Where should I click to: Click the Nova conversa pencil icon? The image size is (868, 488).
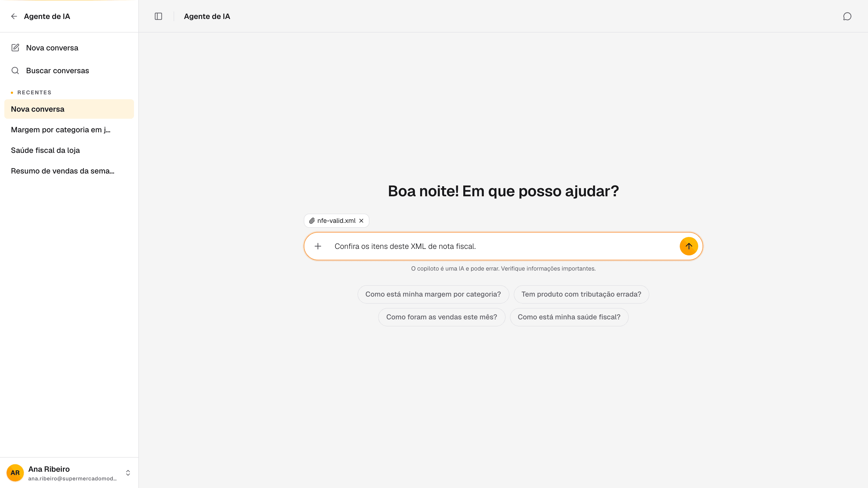(x=15, y=47)
